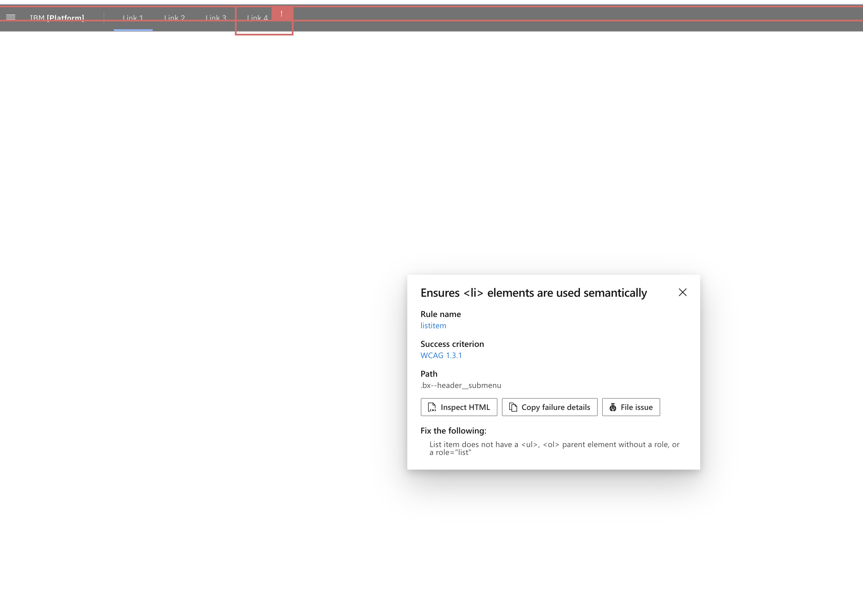The width and height of the screenshot is (863, 616).
Task: Click the Success criterion label
Action: click(x=452, y=344)
